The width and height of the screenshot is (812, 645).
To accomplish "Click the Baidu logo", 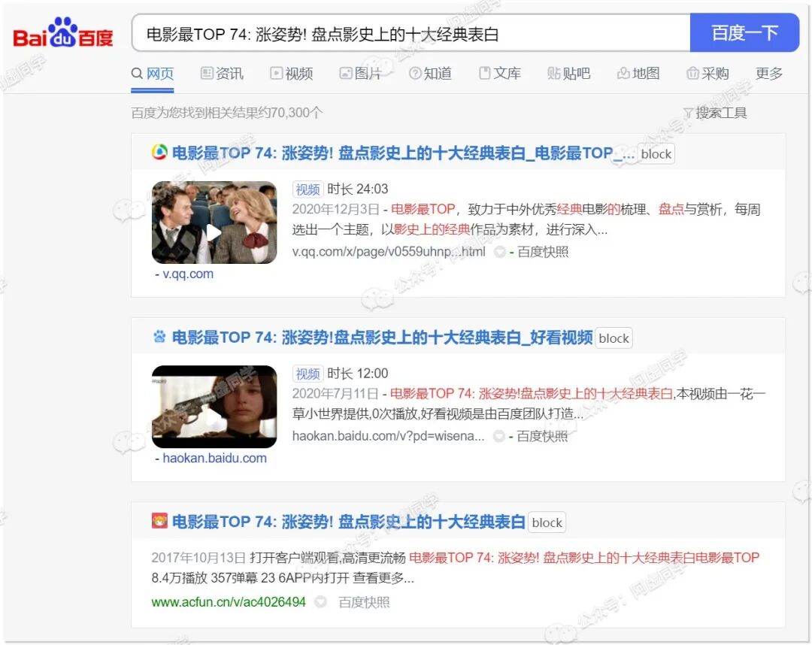I will 62,33.
